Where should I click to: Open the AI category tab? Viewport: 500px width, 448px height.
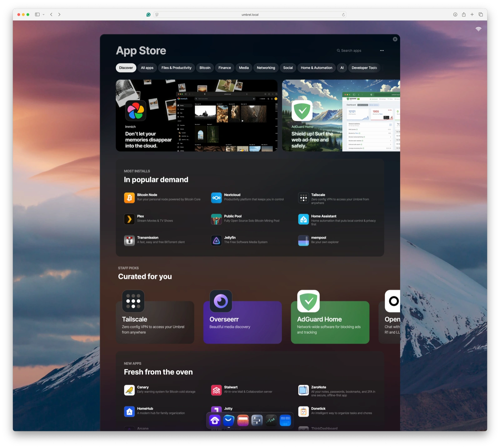(x=342, y=68)
